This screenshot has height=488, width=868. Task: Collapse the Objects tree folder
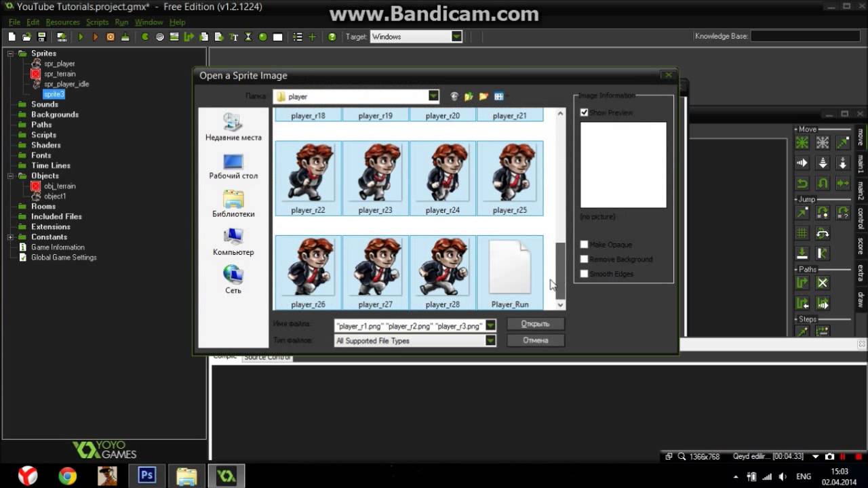tap(10, 176)
